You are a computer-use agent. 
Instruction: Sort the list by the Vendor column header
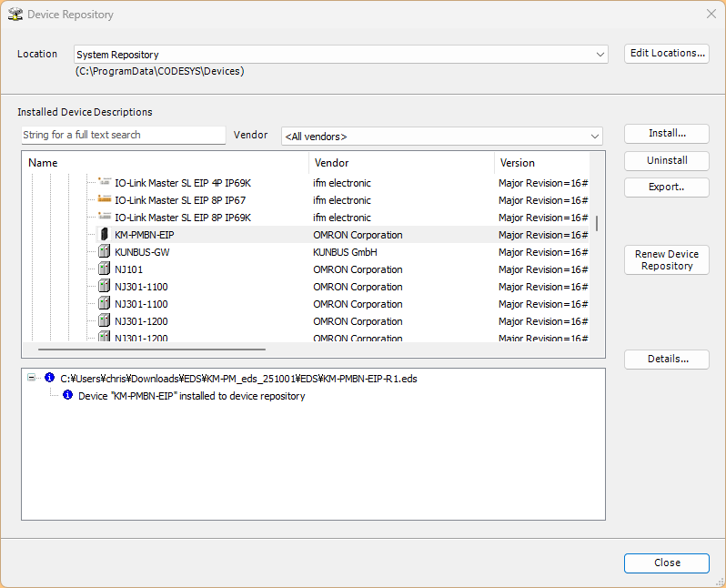[x=400, y=163]
